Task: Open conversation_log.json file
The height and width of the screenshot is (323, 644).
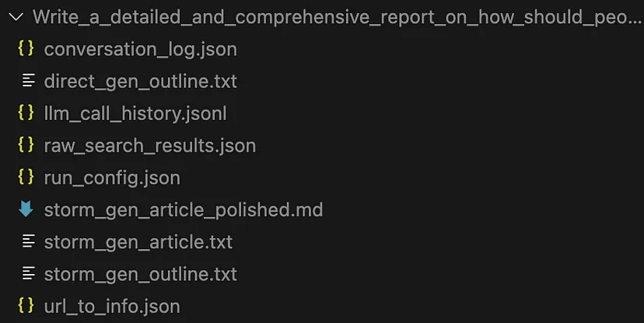Action: point(141,49)
